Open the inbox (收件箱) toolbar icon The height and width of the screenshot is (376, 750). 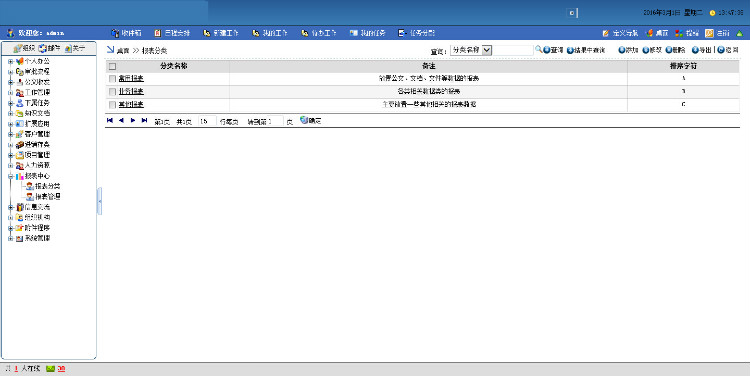pos(115,33)
